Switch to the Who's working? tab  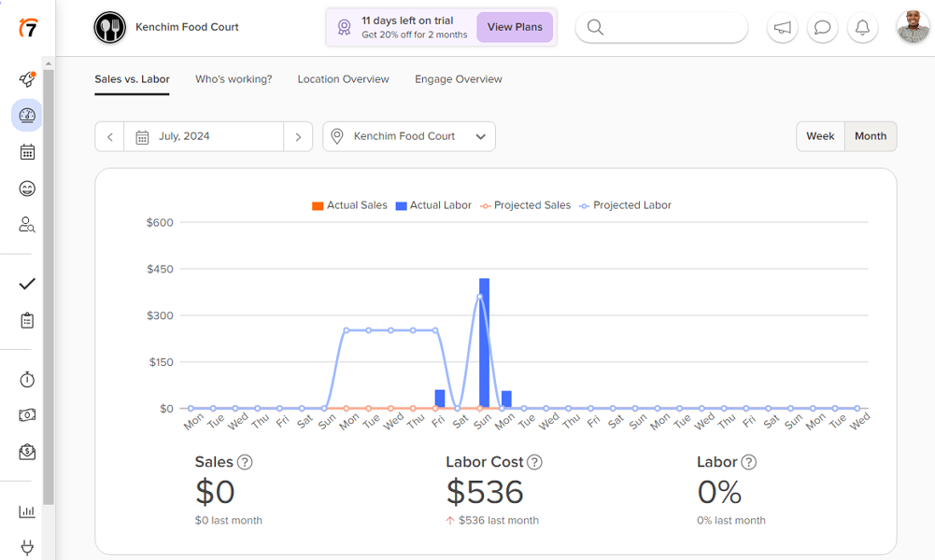click(x=233, y=79)
